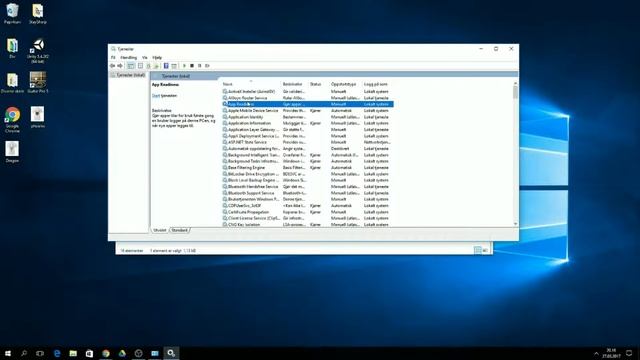Screen dimensions: 640x360
Task: Open Task View from the taskbar
Action: point(40,353)
